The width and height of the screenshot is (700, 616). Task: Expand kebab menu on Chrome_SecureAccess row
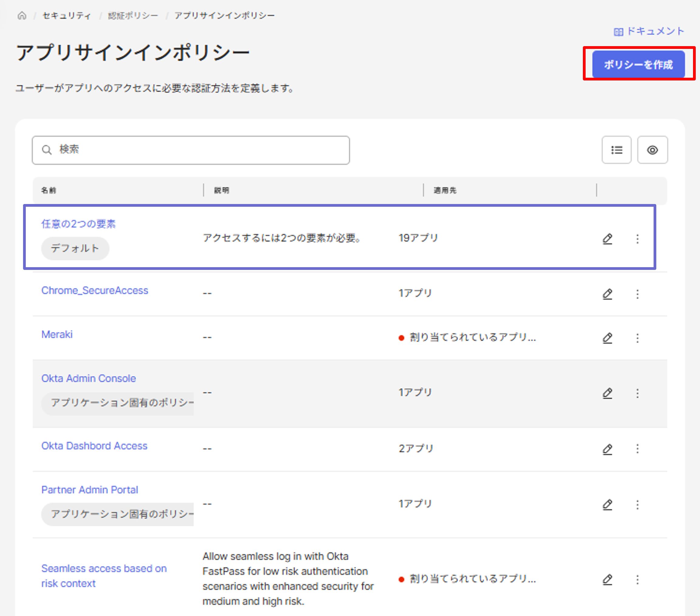pos(637,294)
